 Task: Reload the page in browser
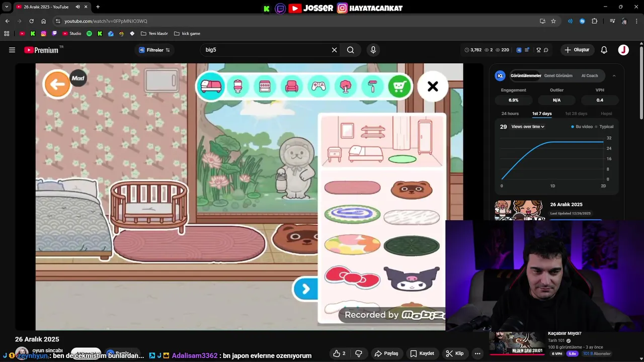pyautogui.click(x=31, y=21)
